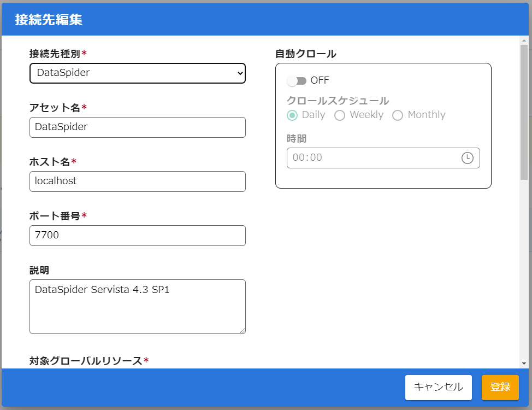This screenshot has width=532, height=410.
Task: Click the 登録 button
Action: click(x=500, y=387)
